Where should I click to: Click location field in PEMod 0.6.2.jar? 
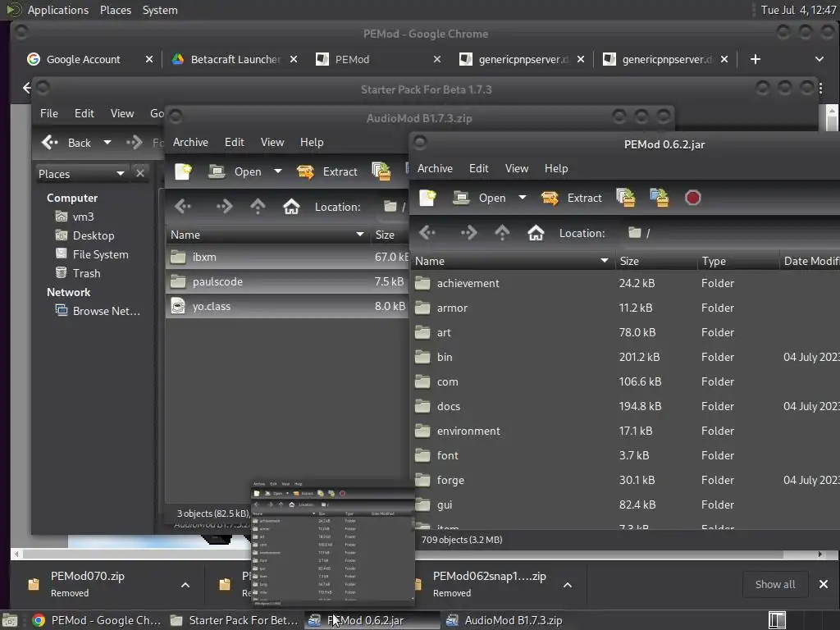click(732, 233)
